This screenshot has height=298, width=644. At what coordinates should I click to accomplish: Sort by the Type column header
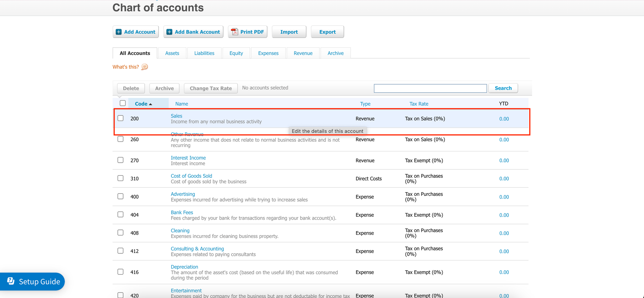click(365, 104)
